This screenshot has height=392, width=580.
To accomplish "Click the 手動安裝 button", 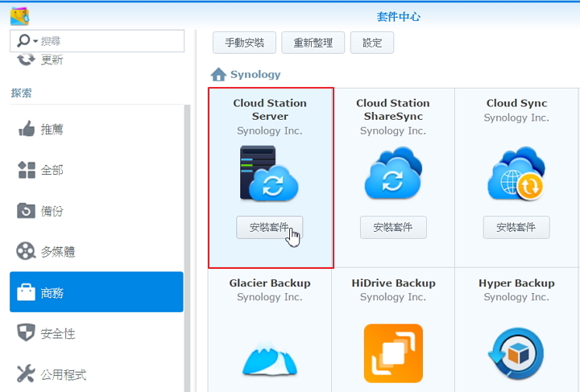I will pos(244,43).
